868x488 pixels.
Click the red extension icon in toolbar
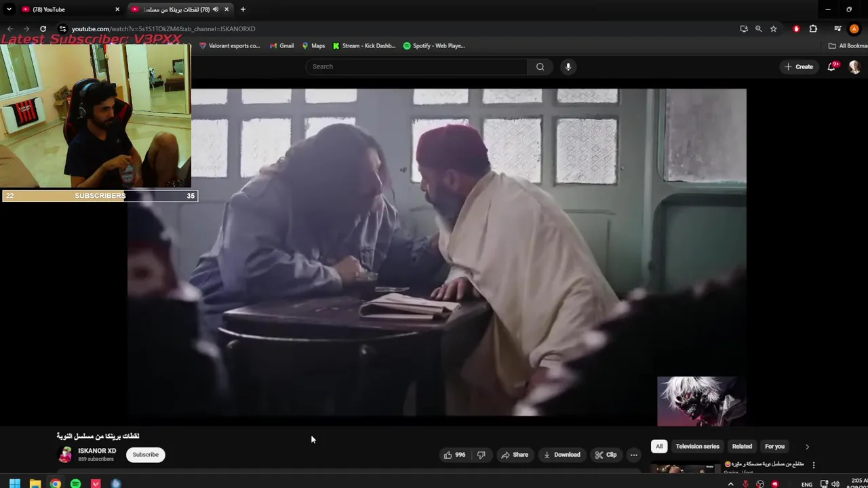pos(796,28)
